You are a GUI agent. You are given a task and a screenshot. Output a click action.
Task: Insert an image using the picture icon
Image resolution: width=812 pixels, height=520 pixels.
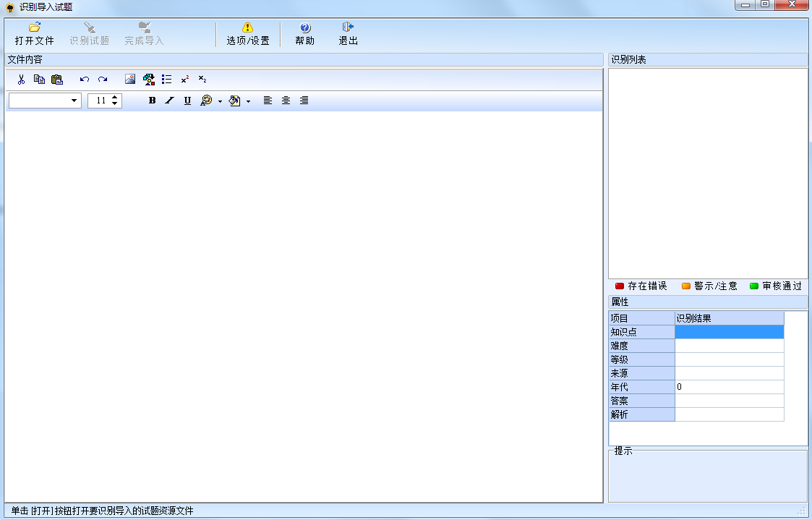tap(131, 80)
